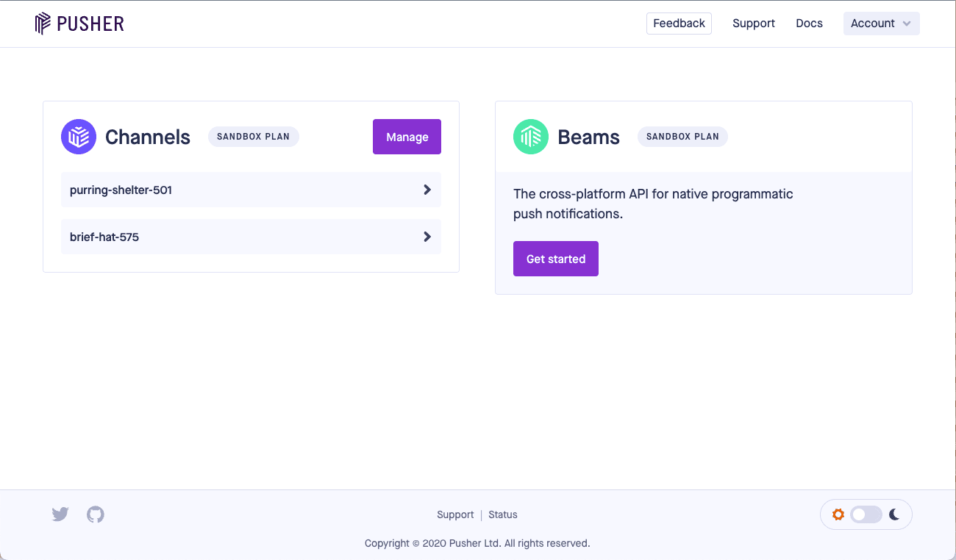Click the purple Channels product icon
The image size is (956, 560).
pos(79,137)
